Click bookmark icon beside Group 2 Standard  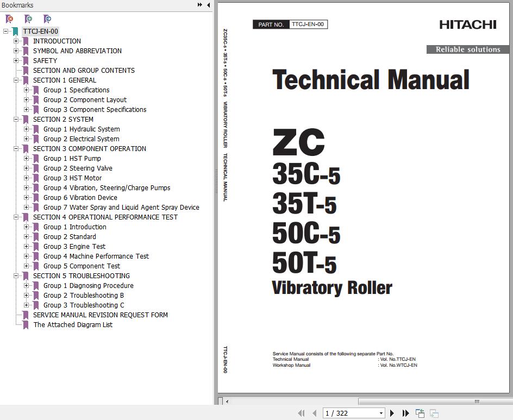pyautogui.click(x=36, y=237)
